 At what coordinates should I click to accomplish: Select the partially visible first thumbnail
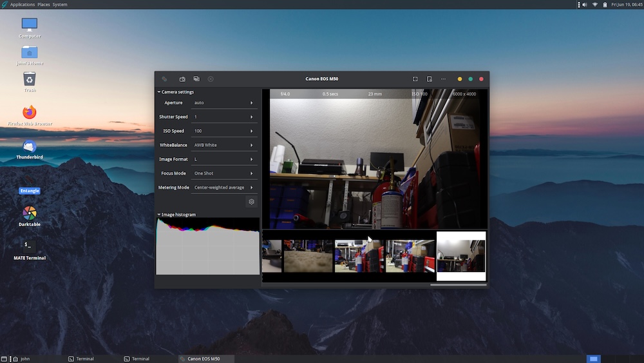pyautogui.click(x=272, y=256)
